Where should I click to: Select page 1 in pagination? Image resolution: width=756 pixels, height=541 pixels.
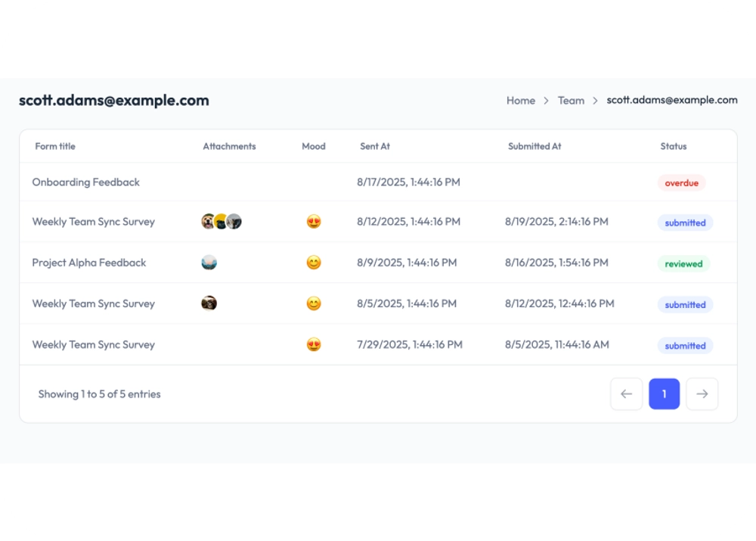pos(664,393)
